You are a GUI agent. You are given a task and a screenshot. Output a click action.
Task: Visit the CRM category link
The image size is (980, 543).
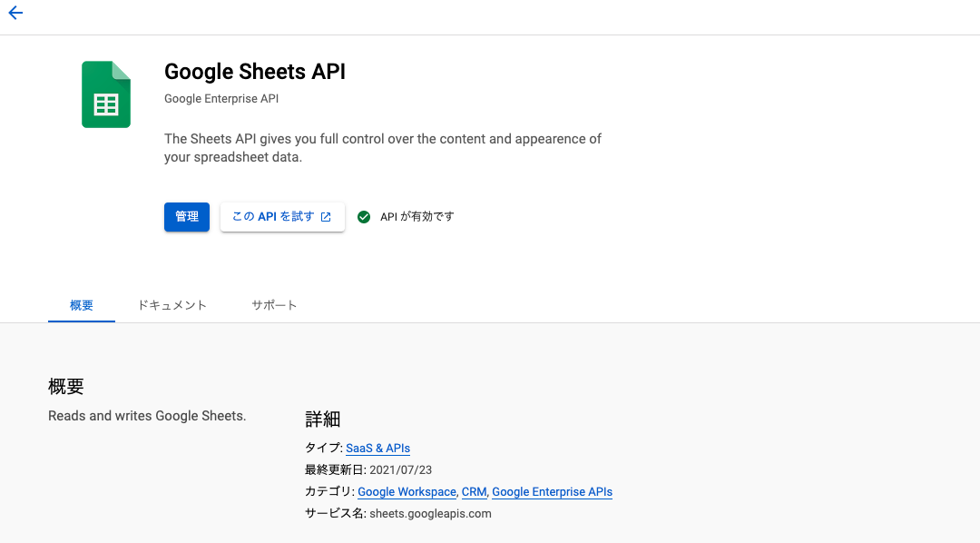[474, 492]
